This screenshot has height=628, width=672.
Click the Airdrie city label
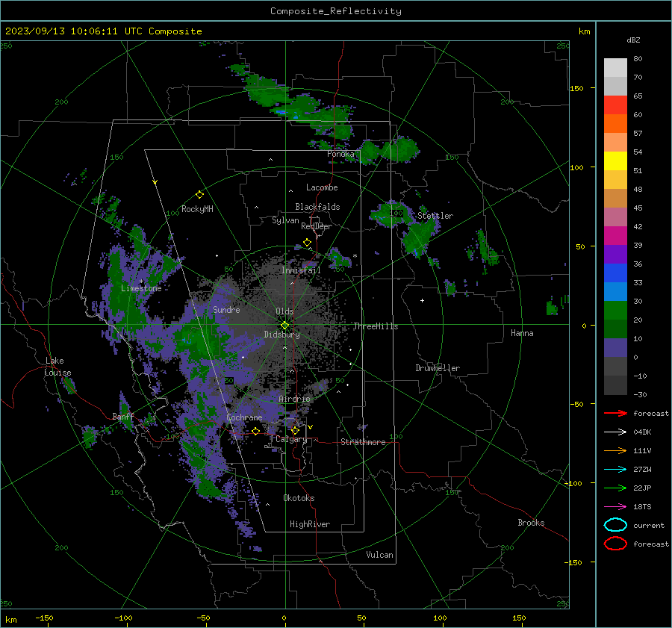[x=294, y=399]
